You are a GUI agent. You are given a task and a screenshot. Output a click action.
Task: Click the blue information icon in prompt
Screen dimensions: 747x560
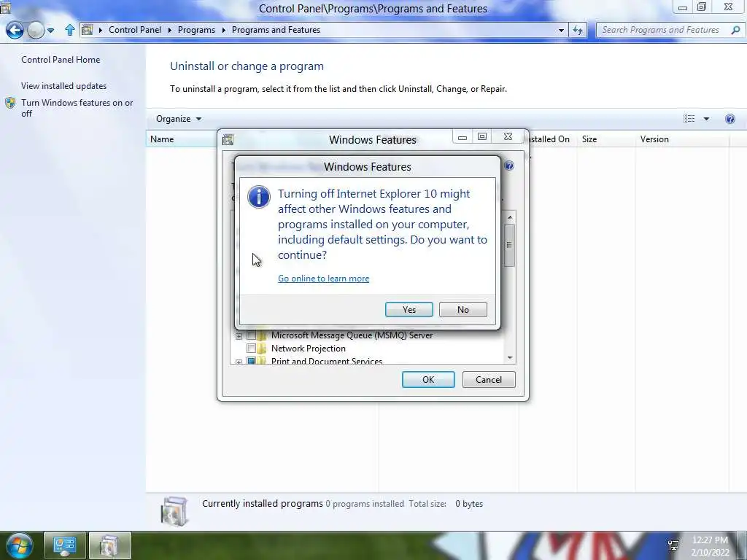(x=259, y=197)
